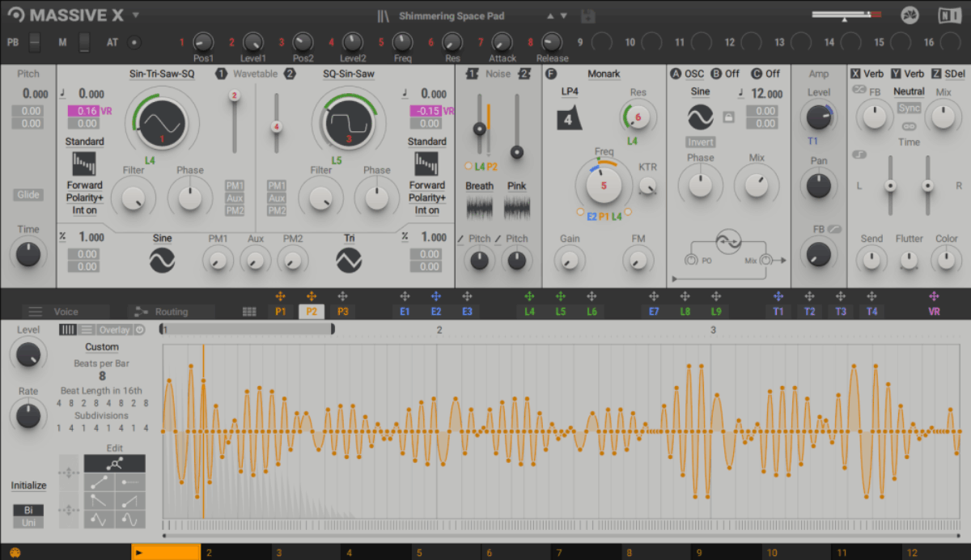
Task: Select the P1 modulator tab
Action: point(280,312)
